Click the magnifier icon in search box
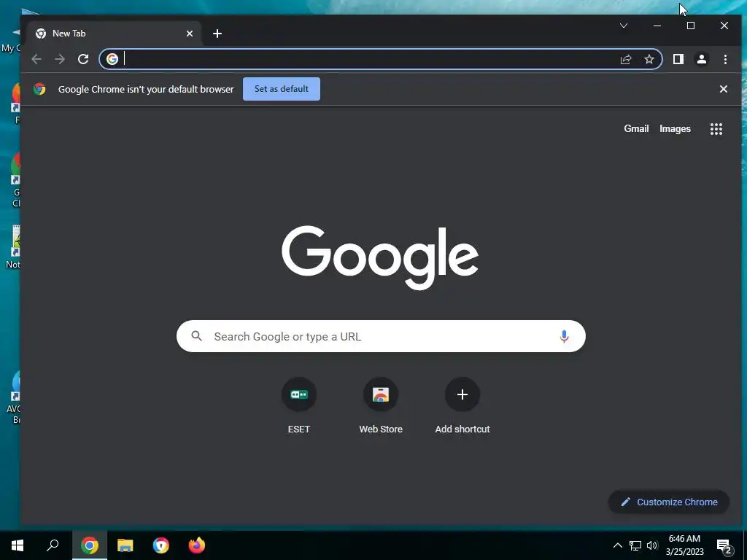 tap(196, 336)
